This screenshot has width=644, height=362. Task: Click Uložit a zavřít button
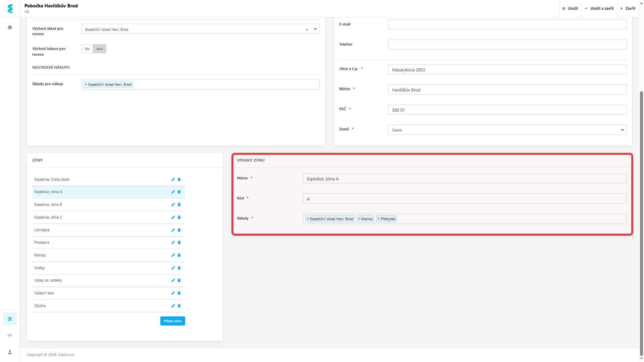click(x=599, y=8)
